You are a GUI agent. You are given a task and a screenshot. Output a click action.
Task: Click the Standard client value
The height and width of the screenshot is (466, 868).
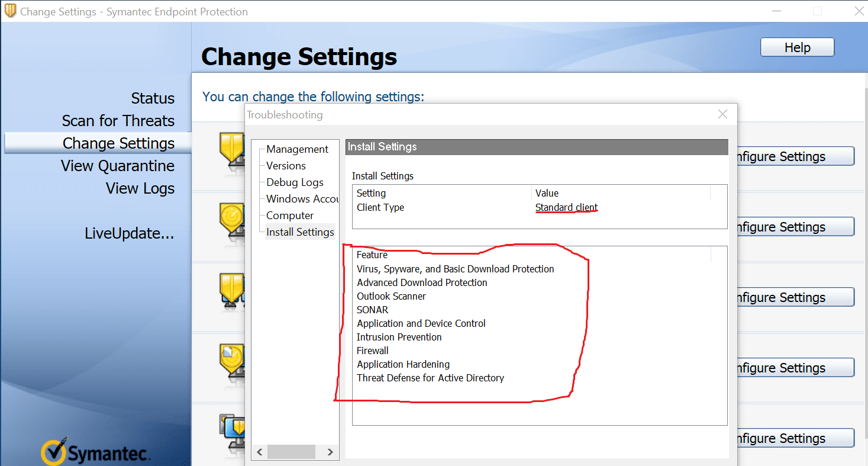coord(566,207)
